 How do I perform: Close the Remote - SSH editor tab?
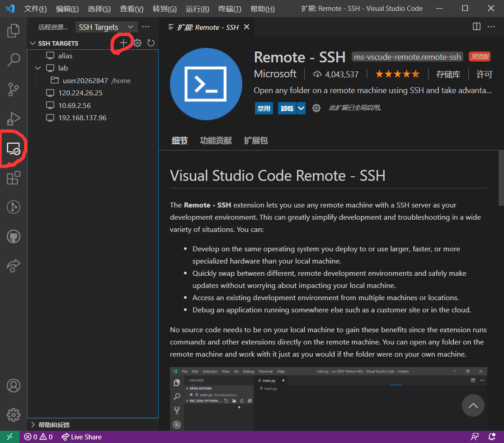pyautogui.click(x=246, y=27)
